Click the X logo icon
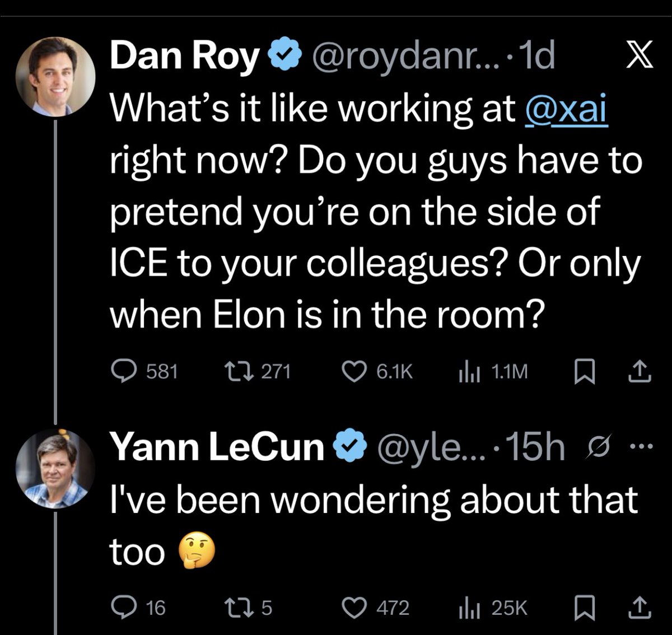 pos(638,57)
